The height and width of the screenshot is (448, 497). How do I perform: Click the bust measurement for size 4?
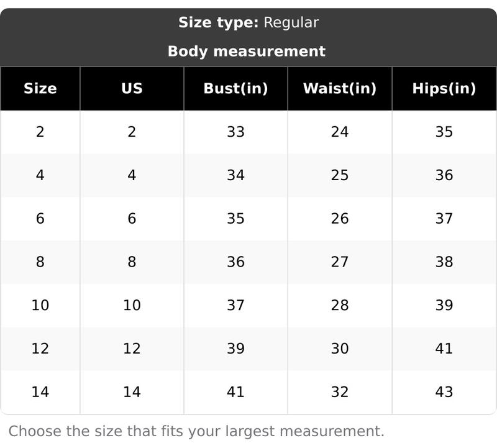(x=235, y=175)
